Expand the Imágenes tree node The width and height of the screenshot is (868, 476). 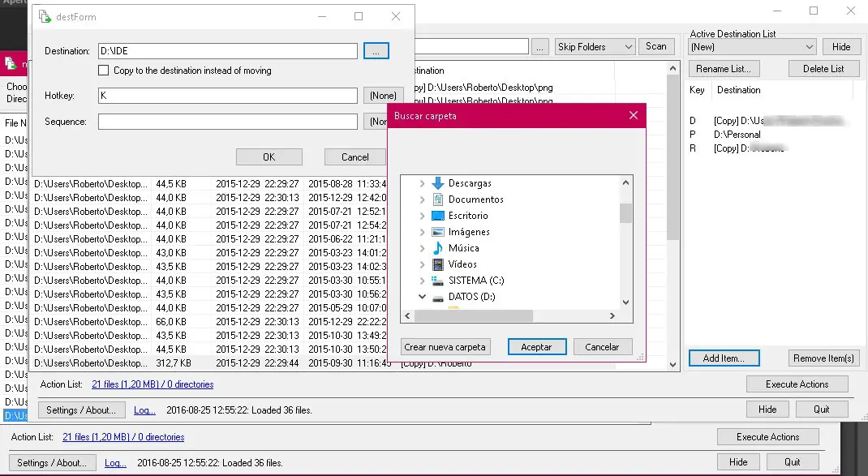422,232
